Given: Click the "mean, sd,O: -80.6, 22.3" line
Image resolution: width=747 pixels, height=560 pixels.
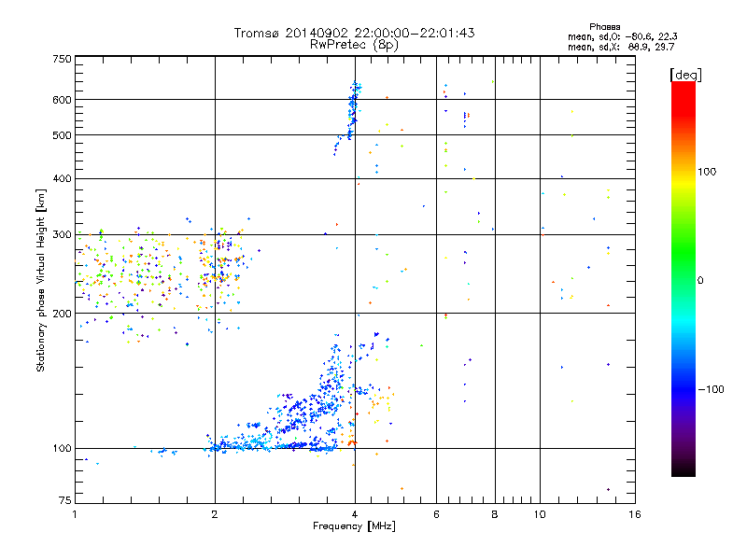Looking at the screenshot, I should point(622,36).
